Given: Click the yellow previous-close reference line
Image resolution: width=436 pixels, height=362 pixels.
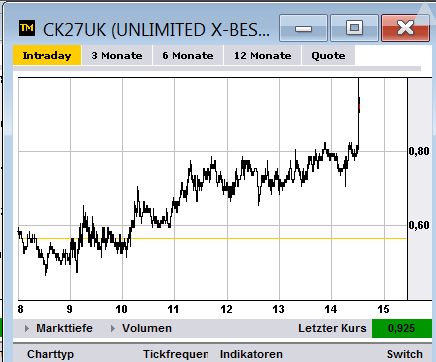Looking at the screenshot, I should pos(213,238).
